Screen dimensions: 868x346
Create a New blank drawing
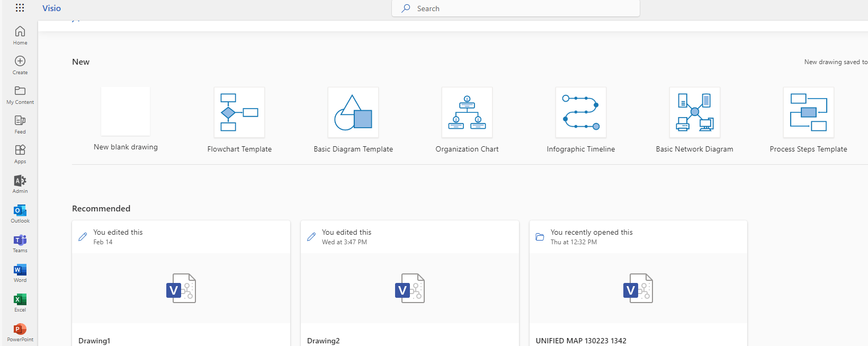(x=126, y=111)
